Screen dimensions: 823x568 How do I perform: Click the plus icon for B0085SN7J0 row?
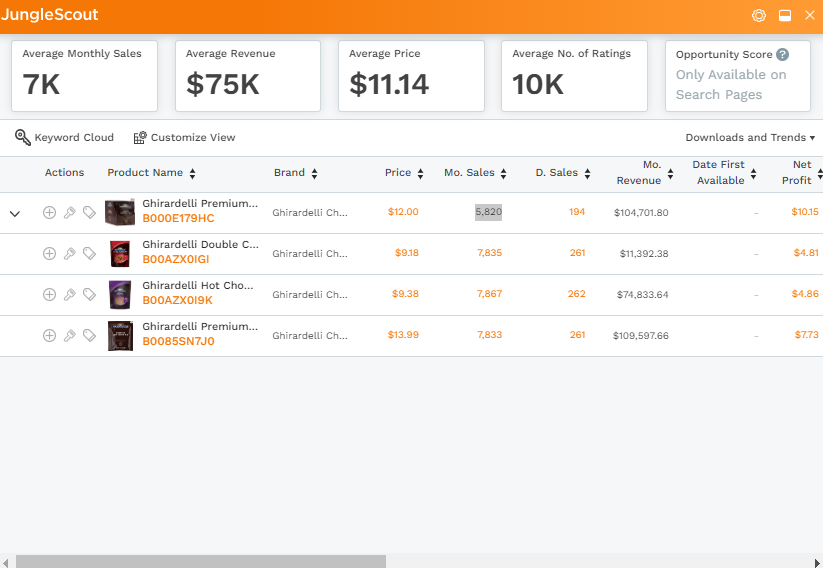click(49, 335)
